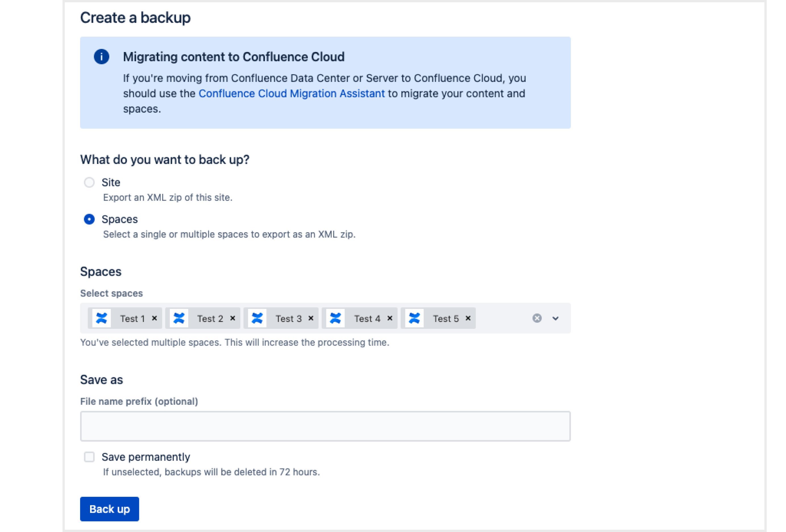Click 'Migrating content to Confluence Cloud' banner title
This screenshot has height=532, width=786.
click(234, 57)
